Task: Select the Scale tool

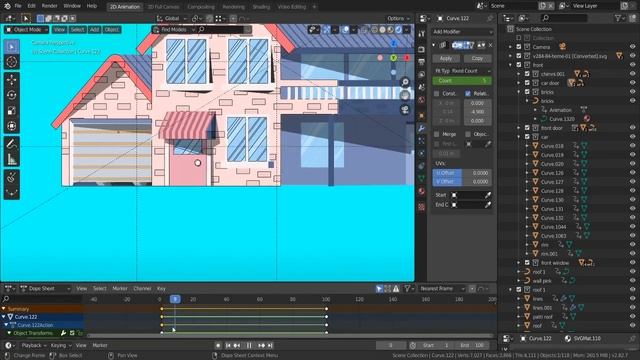Action: 11,111
